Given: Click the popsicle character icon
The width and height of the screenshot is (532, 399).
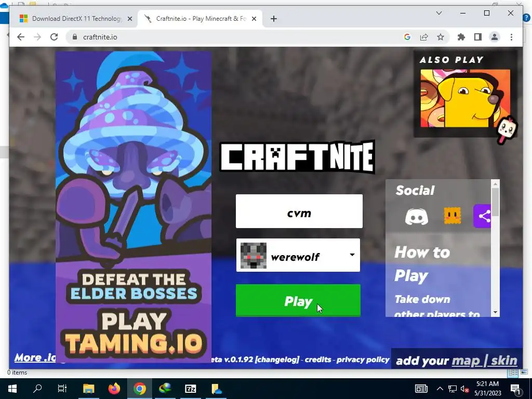Looking at the screenshot, I should tap(506, 130).
